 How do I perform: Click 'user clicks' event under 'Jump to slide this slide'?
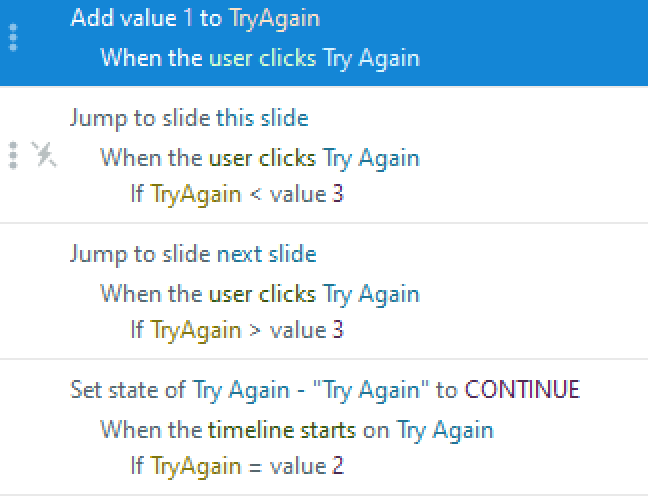click(262, 157)
